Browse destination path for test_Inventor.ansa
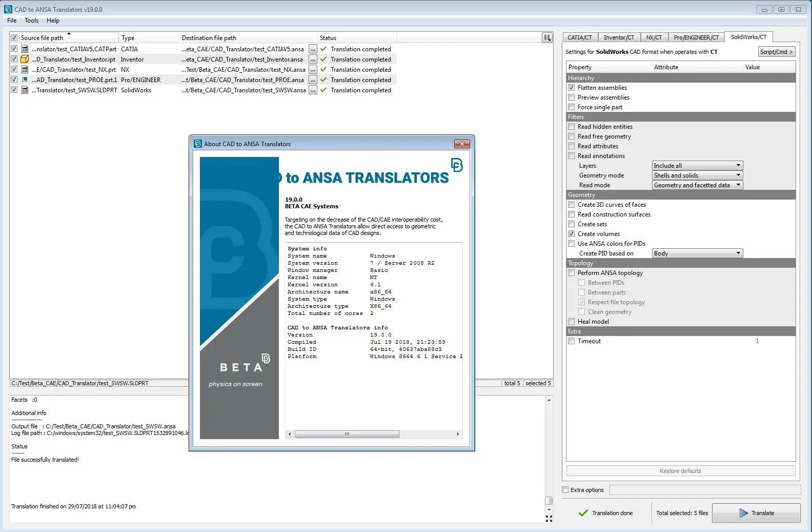812x532 pixels. coord(313,60)
